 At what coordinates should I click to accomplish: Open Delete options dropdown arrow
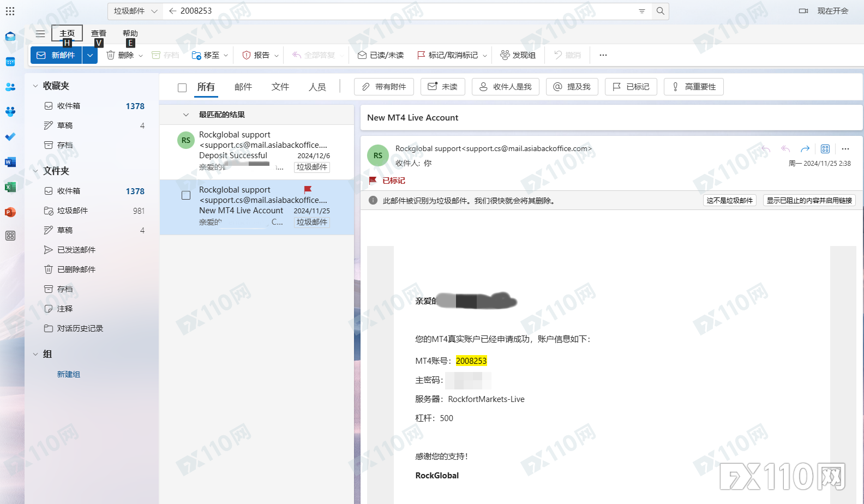click(x=141, y=56)
